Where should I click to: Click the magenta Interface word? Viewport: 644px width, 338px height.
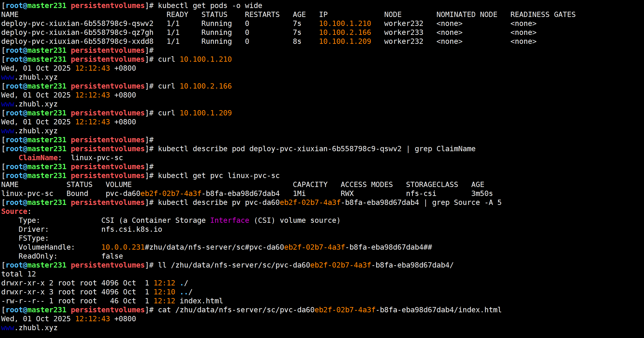(x=230, y=220)
